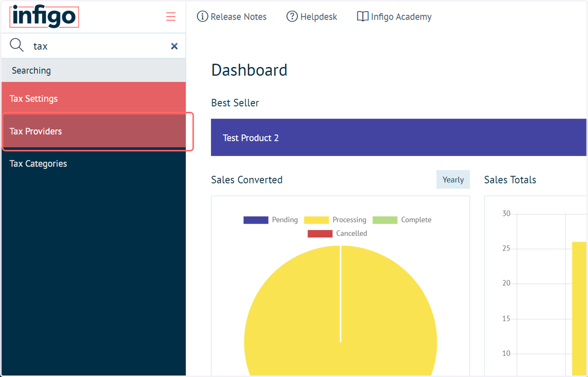588x377 pixels.
Task: Click the search magnifier icon
Action: click(17, 46)
